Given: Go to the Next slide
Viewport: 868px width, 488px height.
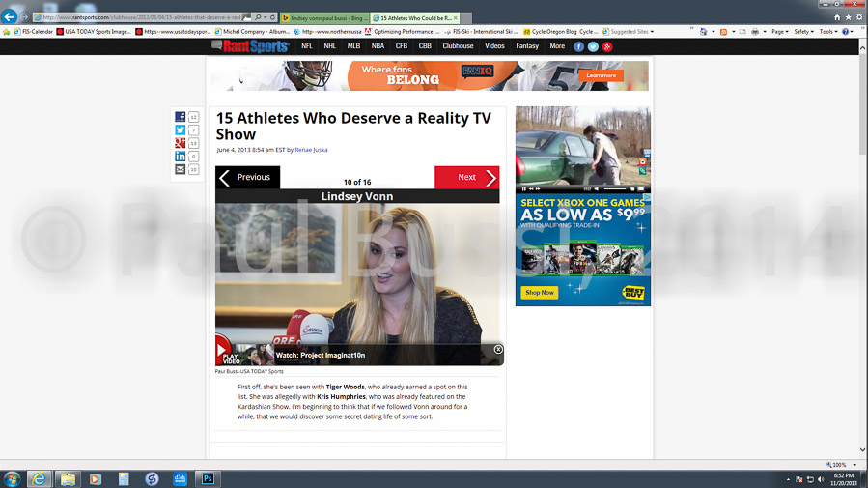Looking at the screenshot, I should (x=467, y=177).
